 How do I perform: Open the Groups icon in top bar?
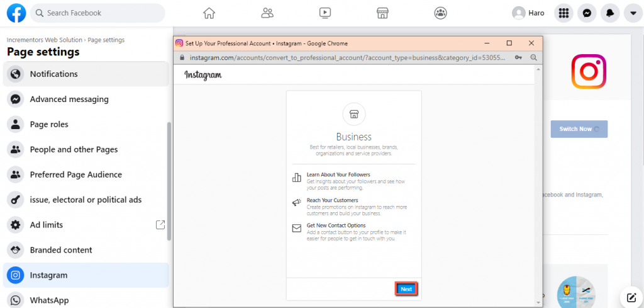point(441,13)
